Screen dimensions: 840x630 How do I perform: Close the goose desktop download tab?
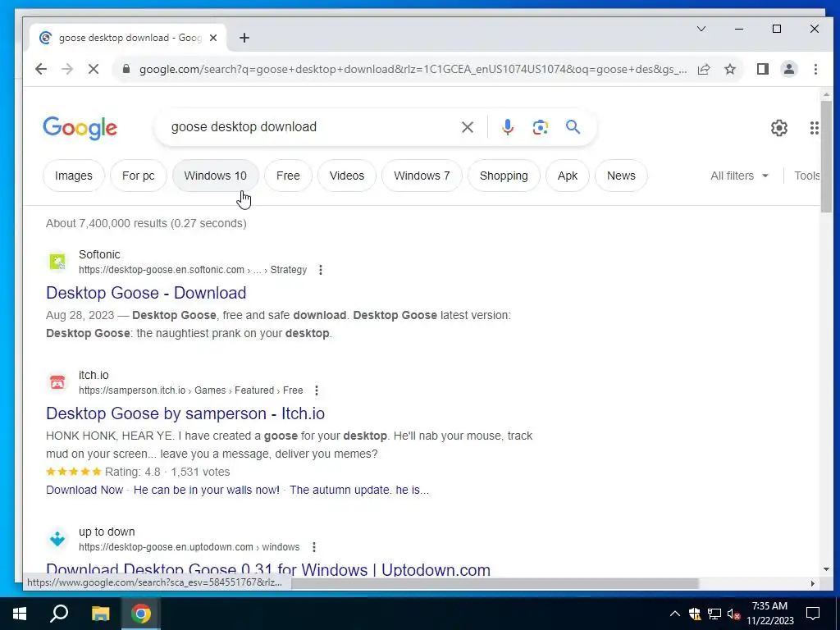click(x=213, y=38)
